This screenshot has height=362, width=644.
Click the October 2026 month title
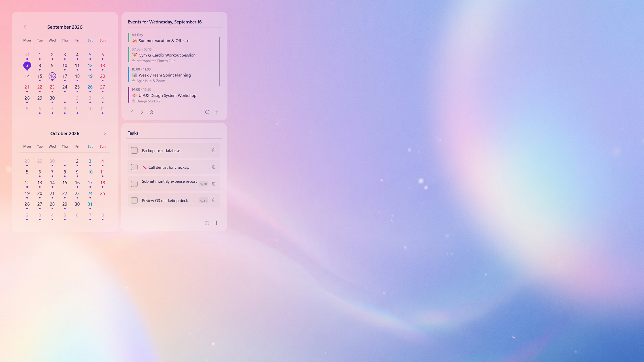tap(65, 133)
